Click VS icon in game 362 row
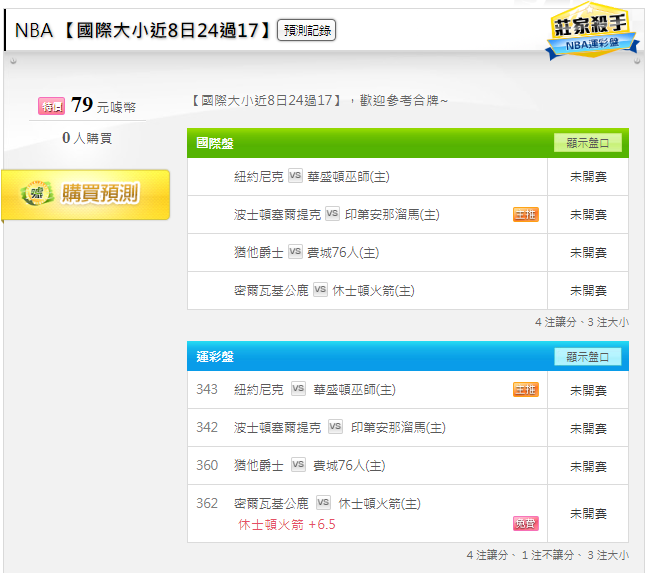 [323, 503]
